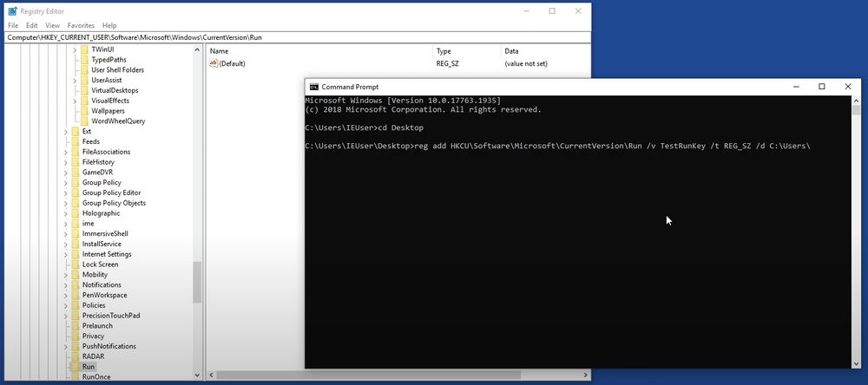The width and height of the screenshot is (868, 385).
Task: Click the REG_SZ type cell
Action: tap(447, 63)
